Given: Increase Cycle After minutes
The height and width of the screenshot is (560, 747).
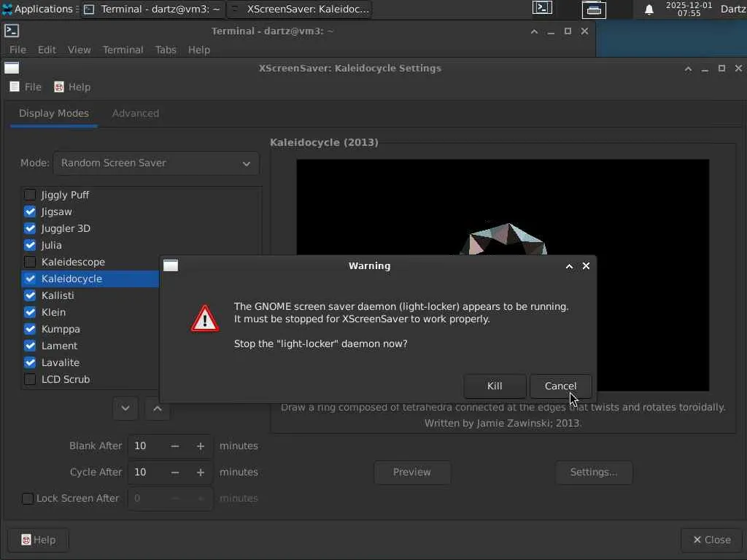Looking at the screenshot, I should (x=201, y=472).
